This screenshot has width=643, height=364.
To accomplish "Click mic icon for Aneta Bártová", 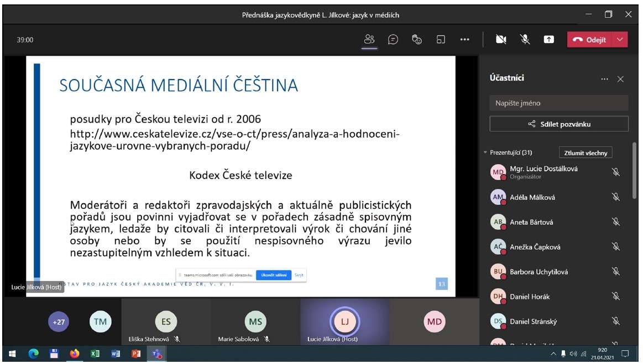I will click(x=615, y=221).
